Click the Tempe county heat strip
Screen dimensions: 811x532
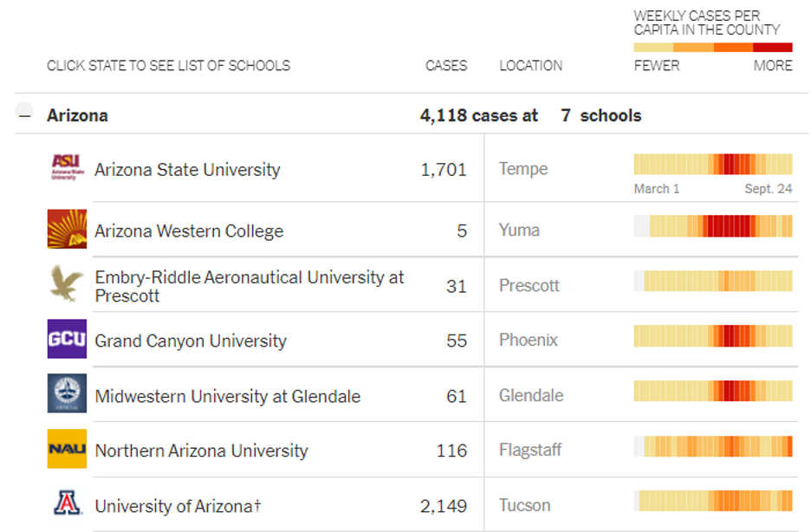point(712,164)
